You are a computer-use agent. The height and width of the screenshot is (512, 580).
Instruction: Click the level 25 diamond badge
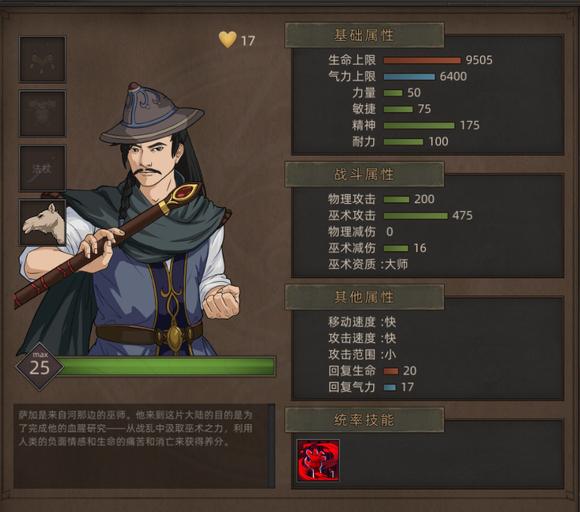click(x=39, y=366)
